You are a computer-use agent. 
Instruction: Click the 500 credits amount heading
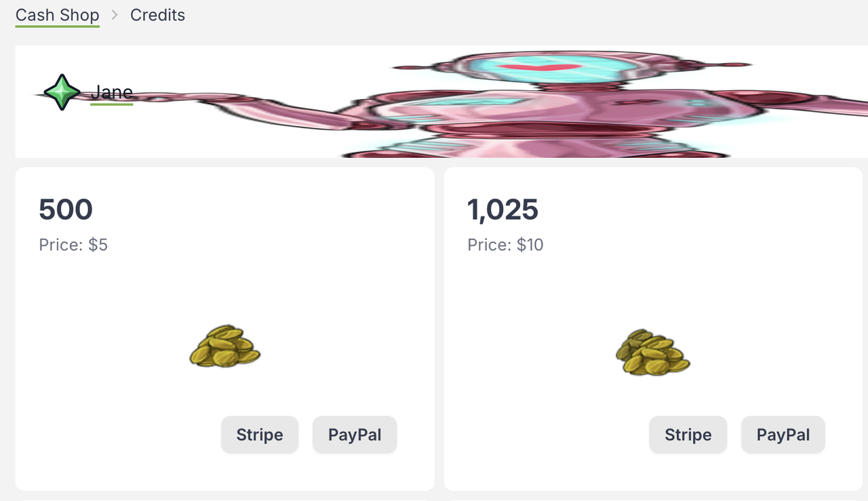[66, 209]
